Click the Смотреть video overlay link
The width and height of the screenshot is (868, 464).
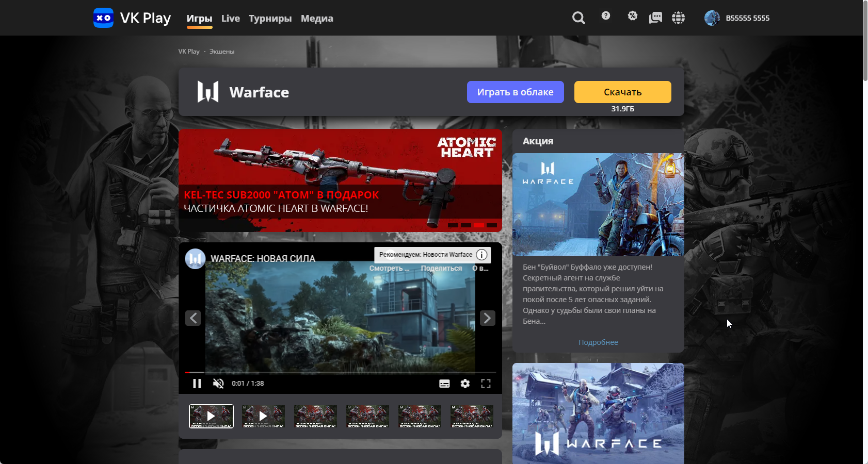(x=389, y=268)
